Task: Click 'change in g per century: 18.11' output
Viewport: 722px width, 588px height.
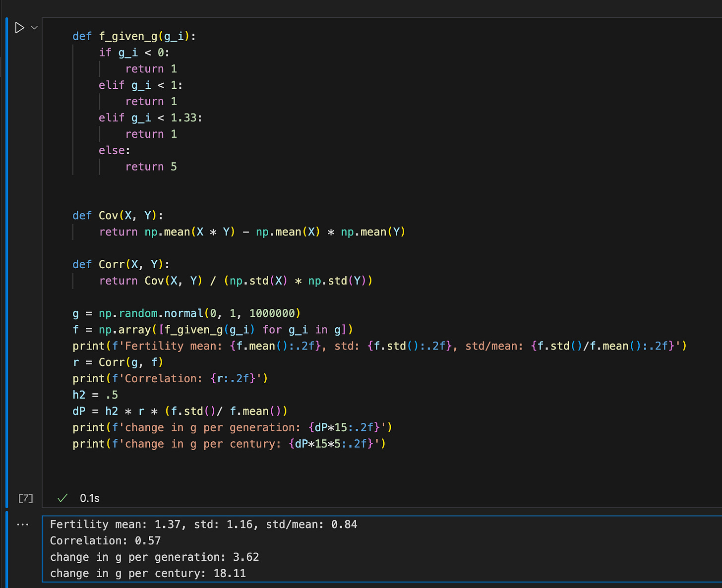Action: 148,574
